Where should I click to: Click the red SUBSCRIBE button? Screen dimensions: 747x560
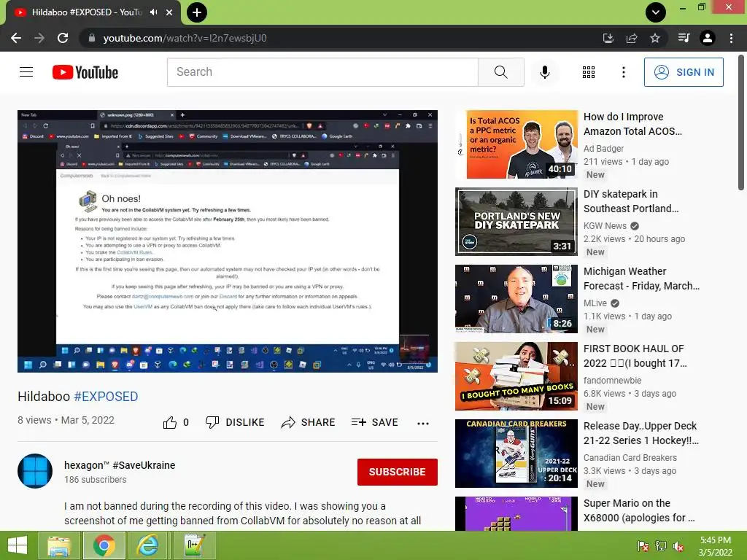398,472
